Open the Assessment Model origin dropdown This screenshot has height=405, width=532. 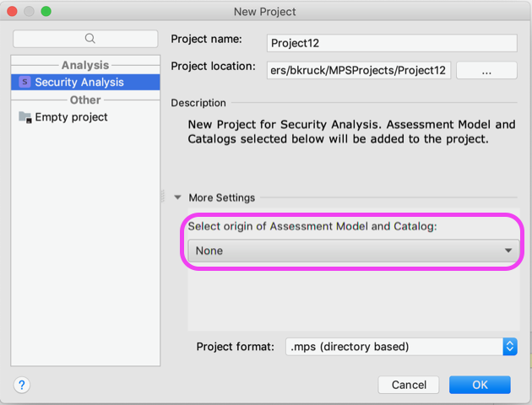pos(352,251)
